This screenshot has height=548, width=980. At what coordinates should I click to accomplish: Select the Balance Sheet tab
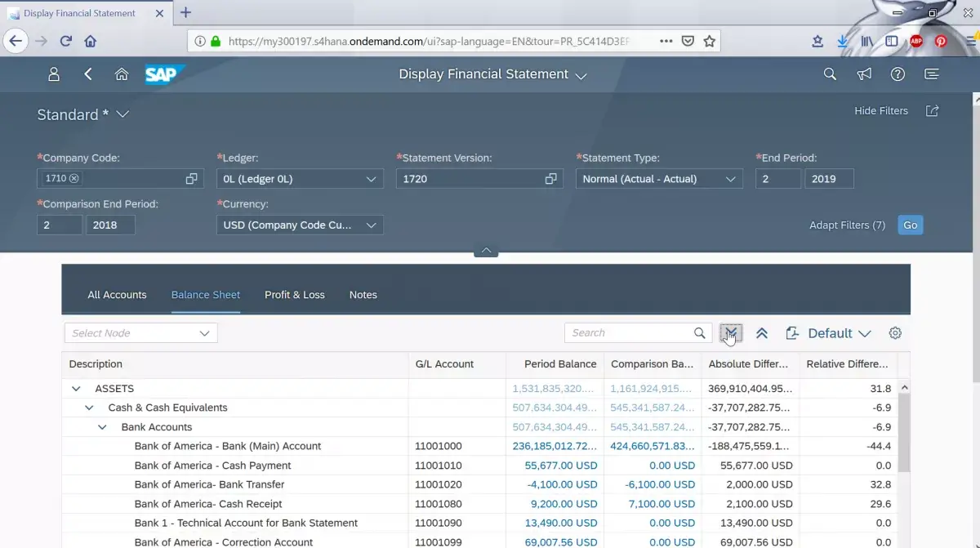[x=206, y=295]
